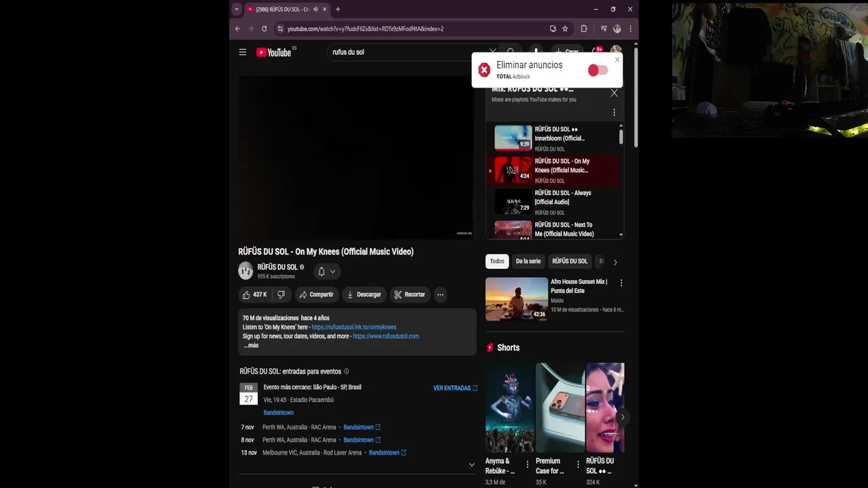Open the tab search dropdown arrow
This screenshot has height=488, width=868.
pos(236,9)
